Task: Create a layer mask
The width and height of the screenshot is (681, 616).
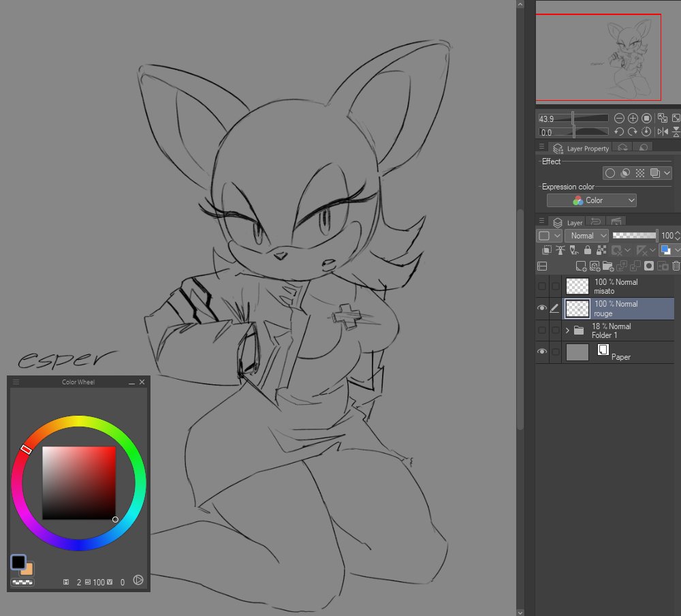Action: (x=649, y=266)
